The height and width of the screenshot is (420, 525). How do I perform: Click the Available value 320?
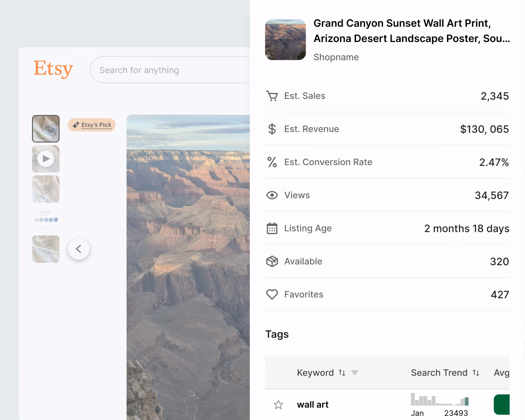click(499, 262)
